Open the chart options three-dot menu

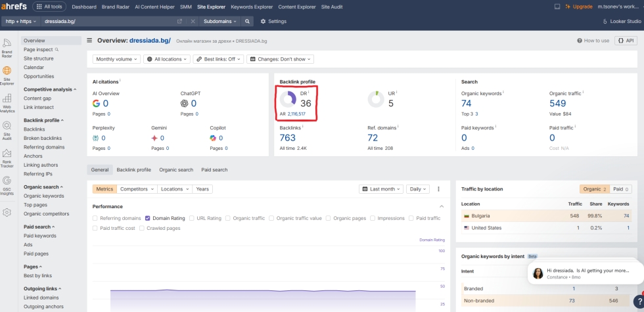click(x=438, y=189)
